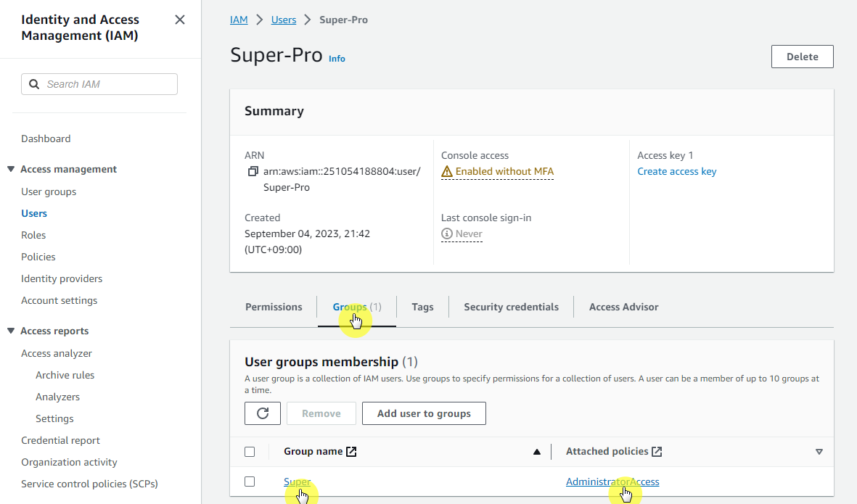Click the disabled Remove button

pyautogui.click(x=321, y=413)
